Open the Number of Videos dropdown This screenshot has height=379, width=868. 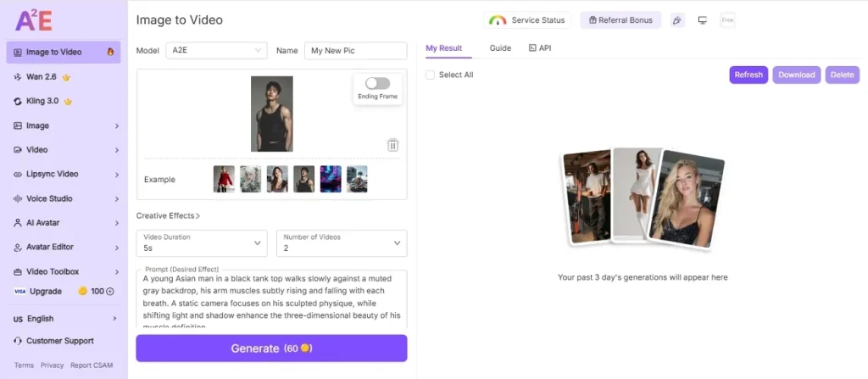pyautogui.click(x=342, y=243)
